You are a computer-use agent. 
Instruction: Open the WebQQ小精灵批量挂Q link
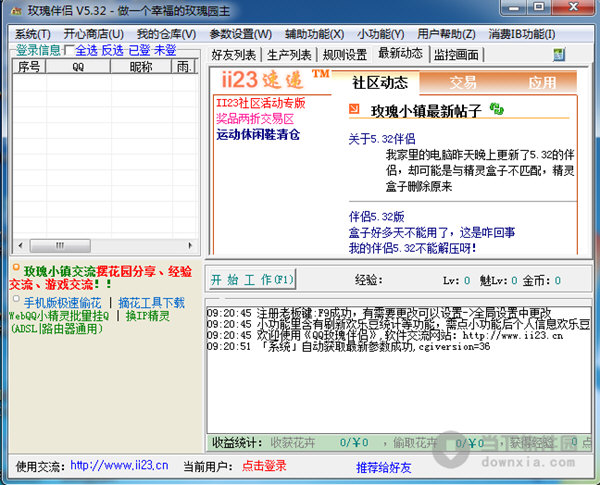point(59,316)
